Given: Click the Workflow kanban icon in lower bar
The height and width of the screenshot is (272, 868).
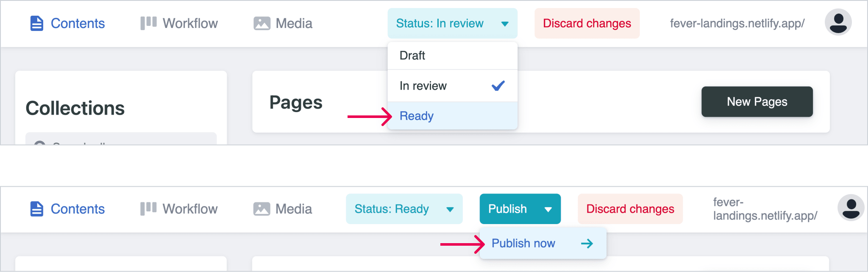Looking at the screenshot, I should [148, 209].
